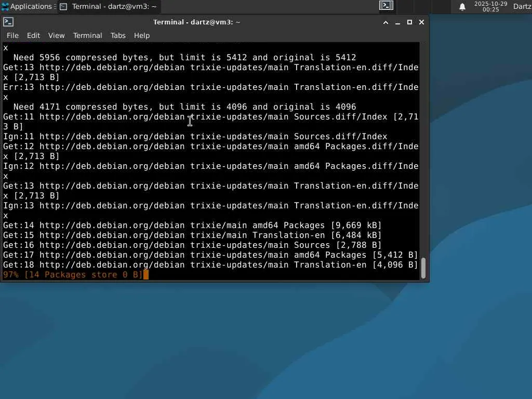Minimize the Terminal window
The width and height of the screenshot is (532, 399).
point(397,22)
